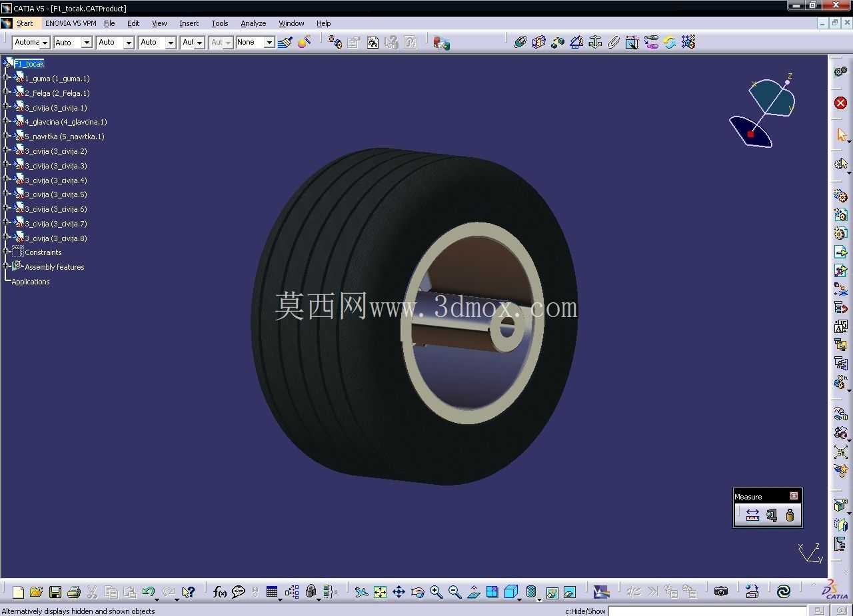Viewport: 853px width, 616px height.
Task: Open the Automa graphic properties dropdown
Action: [x=45, y=43]
